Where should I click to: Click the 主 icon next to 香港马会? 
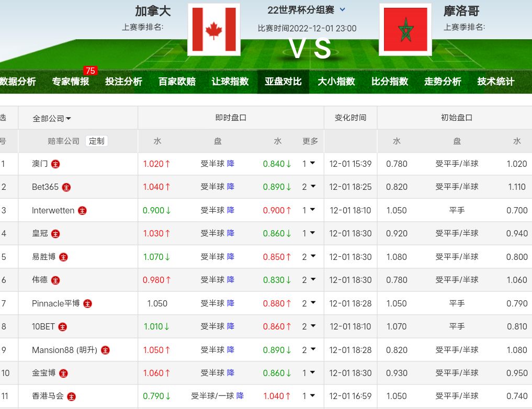71,396
